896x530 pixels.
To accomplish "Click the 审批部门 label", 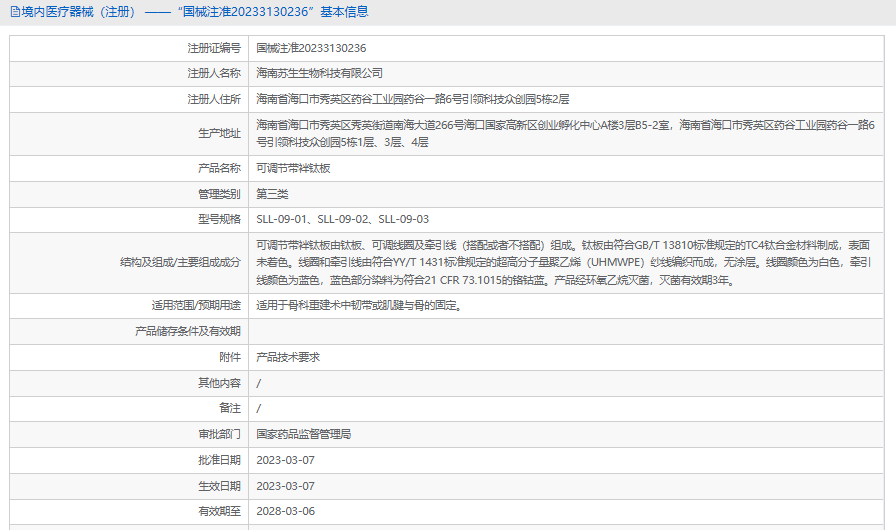I will [219, 434].
